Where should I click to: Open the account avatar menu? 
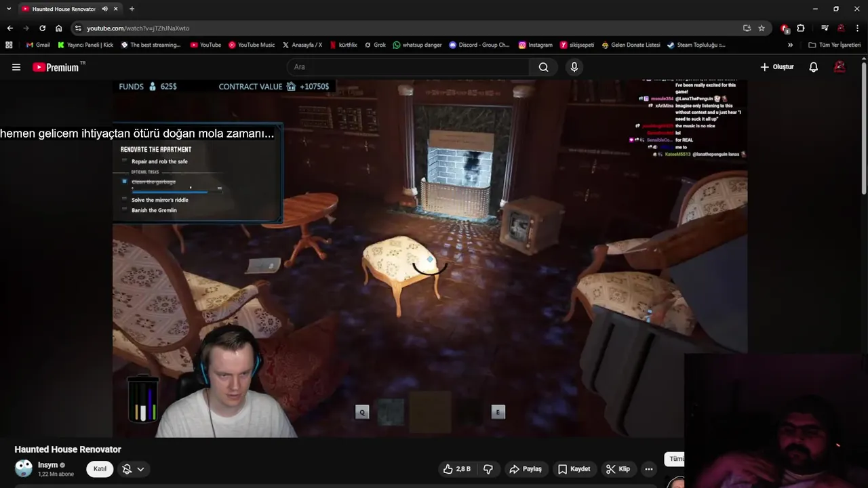click(840, 67)
